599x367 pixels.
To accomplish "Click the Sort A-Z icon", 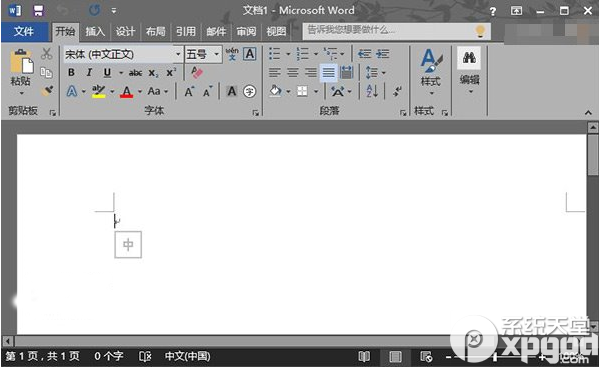I will (372, 91).
